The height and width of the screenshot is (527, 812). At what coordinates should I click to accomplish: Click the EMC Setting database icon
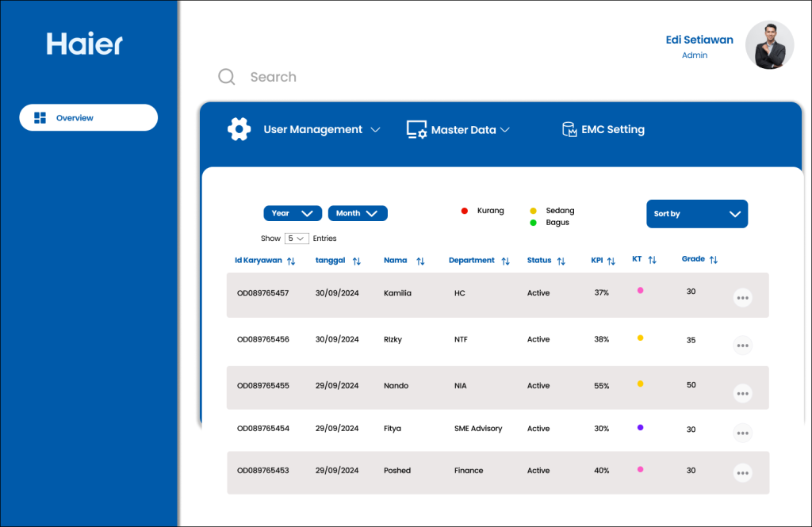coord(569,129)
